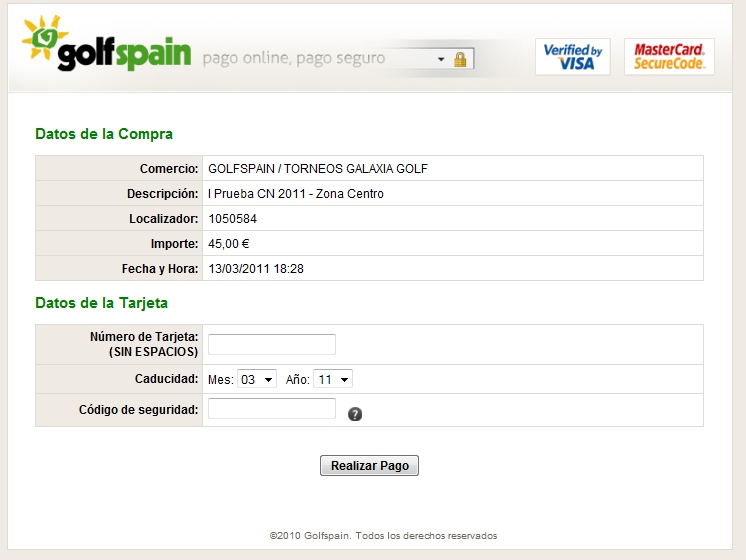746x560 pixels.
Task: Click the Datos de la Compra heading
Action: (104, 134)
